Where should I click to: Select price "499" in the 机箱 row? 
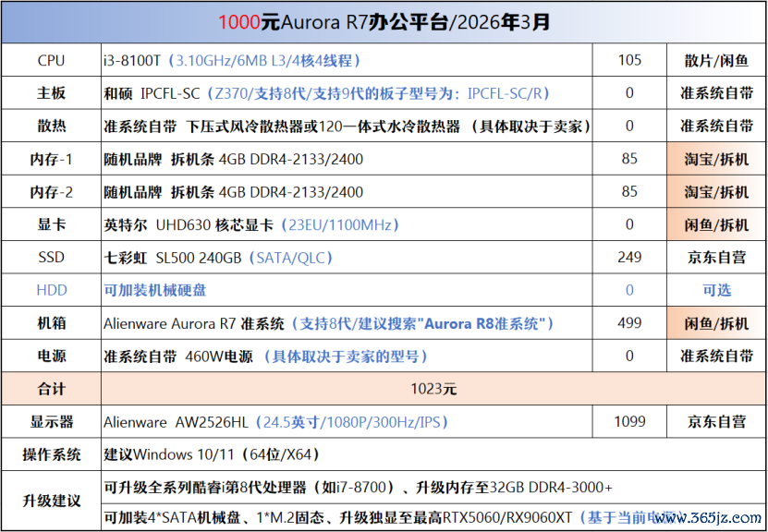coord(629,322)
